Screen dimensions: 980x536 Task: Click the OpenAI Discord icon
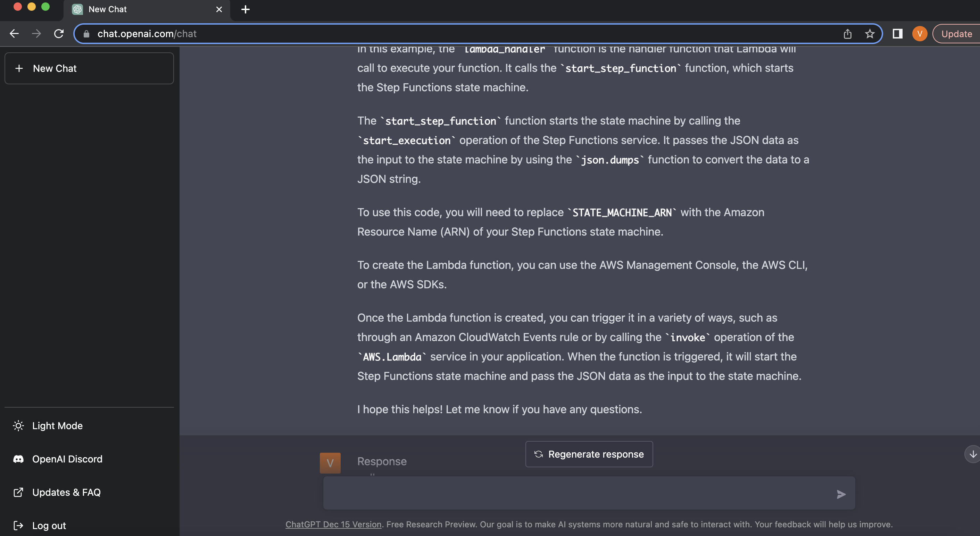click(18, 459)
